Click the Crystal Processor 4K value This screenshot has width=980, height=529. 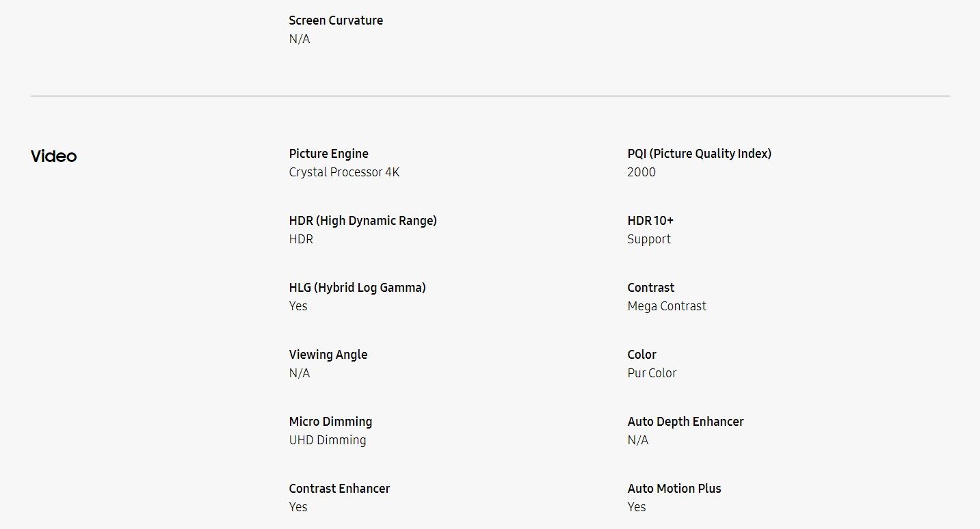[344, 172]
